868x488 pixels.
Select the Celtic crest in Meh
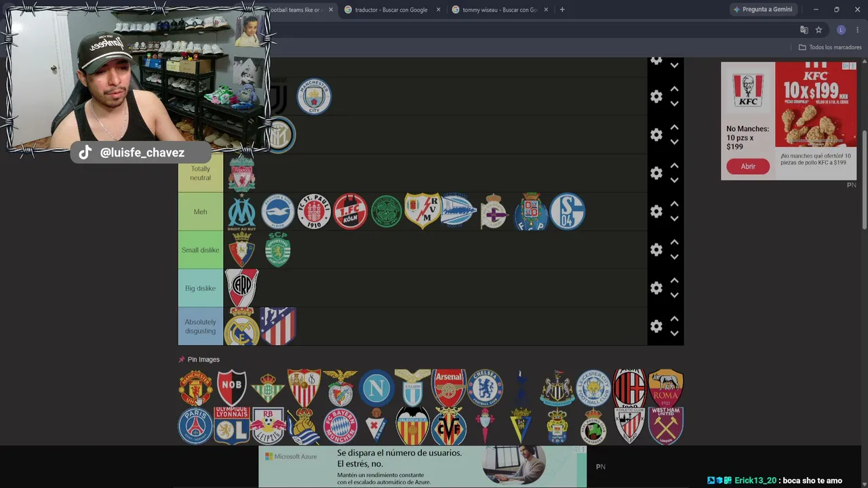pyautogui.click(x=387, y=211)
